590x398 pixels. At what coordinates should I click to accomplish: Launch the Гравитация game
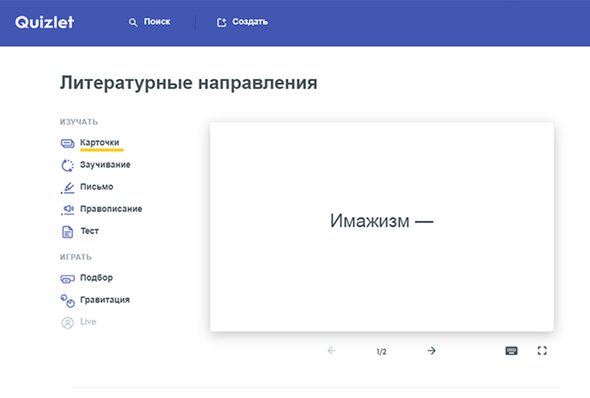(x=105, y=300)
